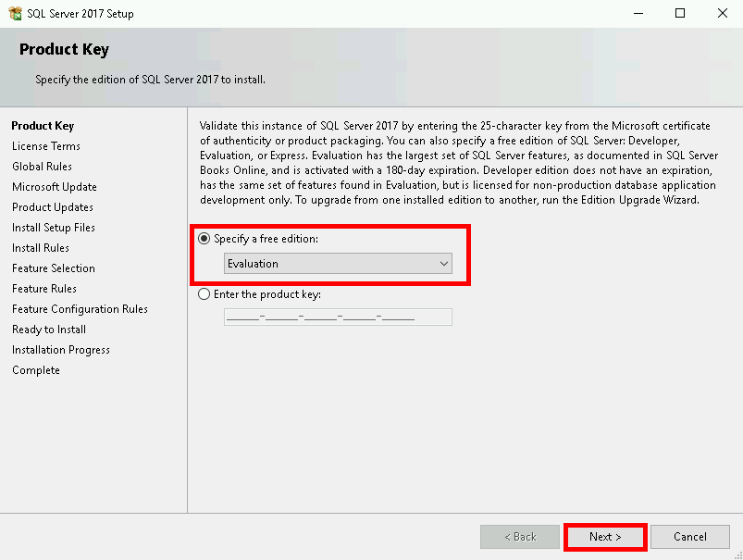
Task: Select Feature Configuration Rules in sidebar
Action: coord(80,309)
